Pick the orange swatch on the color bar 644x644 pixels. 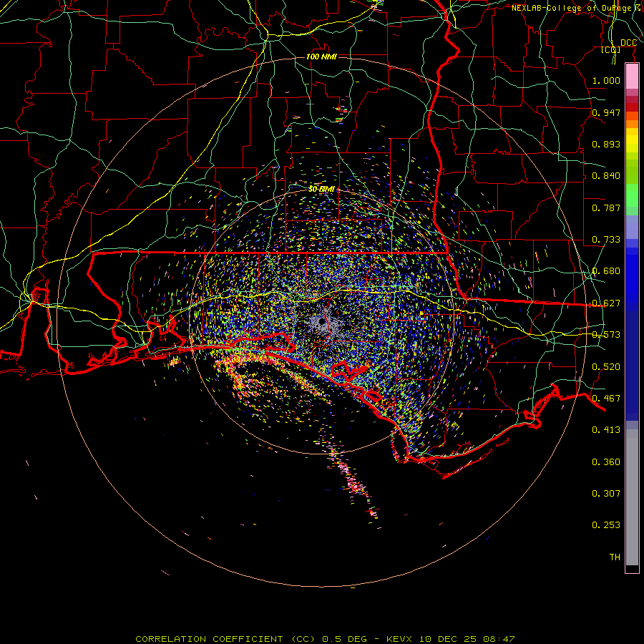point(632,124)
